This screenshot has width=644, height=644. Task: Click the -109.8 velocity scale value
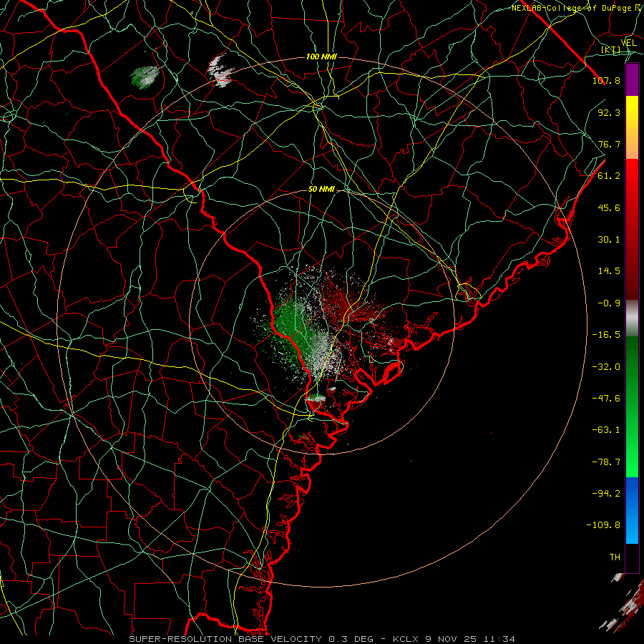pos(603,525)
